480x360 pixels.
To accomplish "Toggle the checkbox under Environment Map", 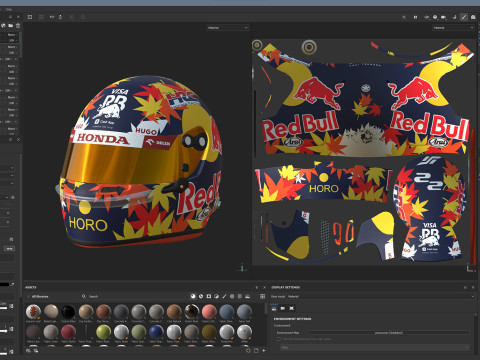I will tap(279, 339).
